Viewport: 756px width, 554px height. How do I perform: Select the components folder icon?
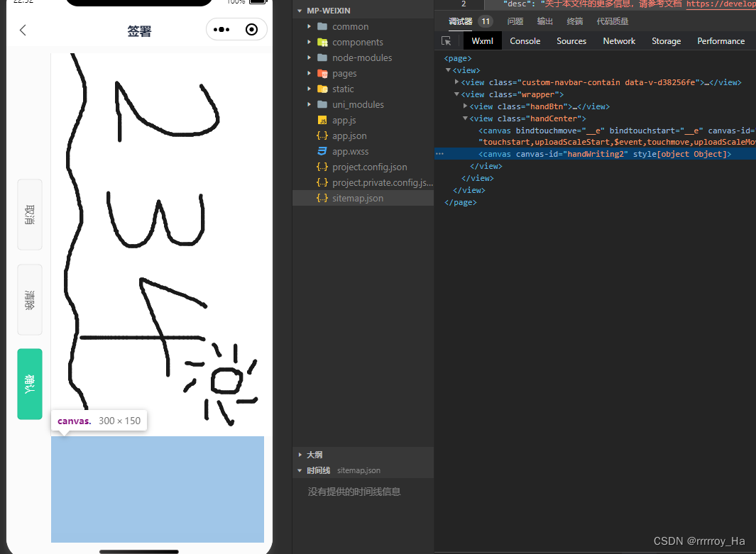point(322,43)
